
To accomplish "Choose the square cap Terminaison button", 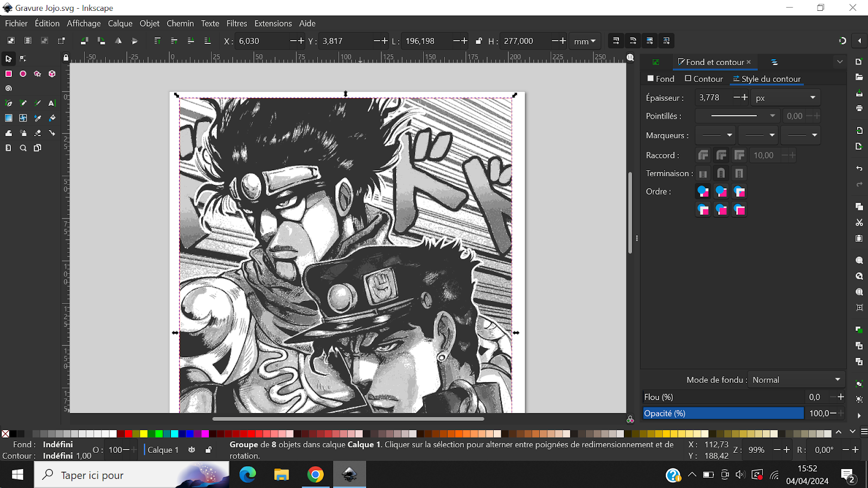I will 739,174.
